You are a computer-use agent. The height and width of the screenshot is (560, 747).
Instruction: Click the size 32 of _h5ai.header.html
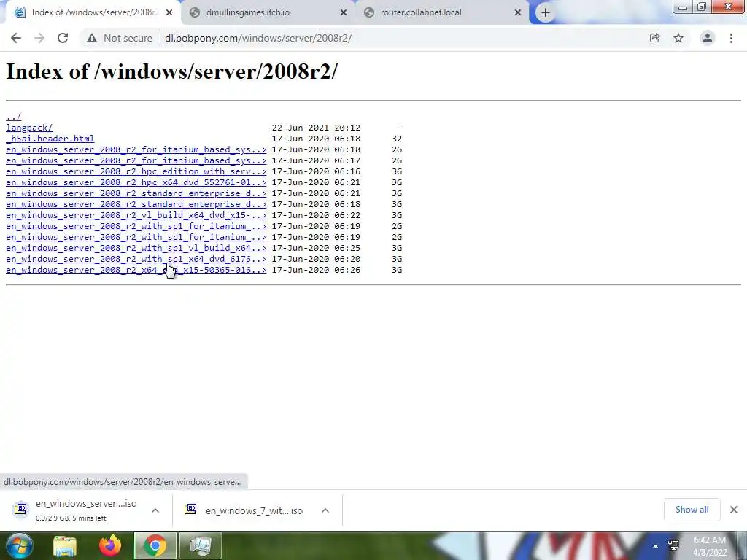tap(397, 139)
